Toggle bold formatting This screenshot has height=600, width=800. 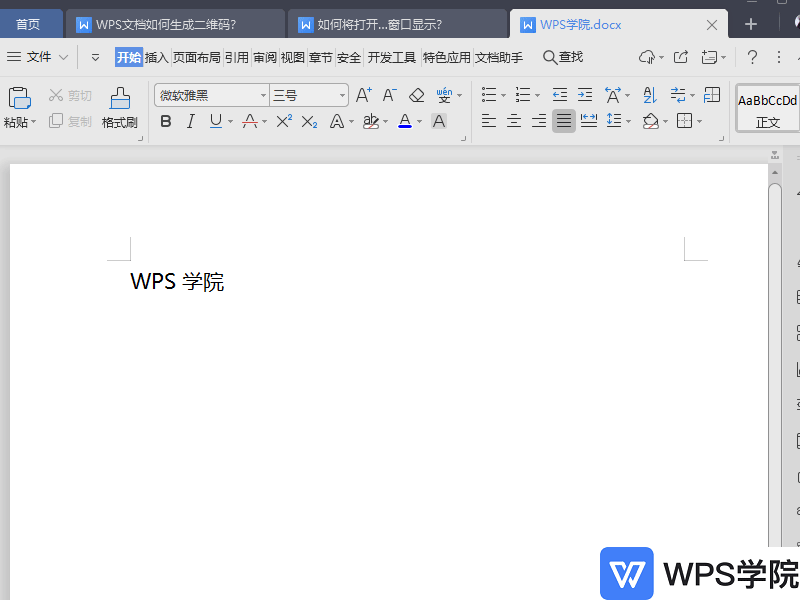[x=165, y=121]
